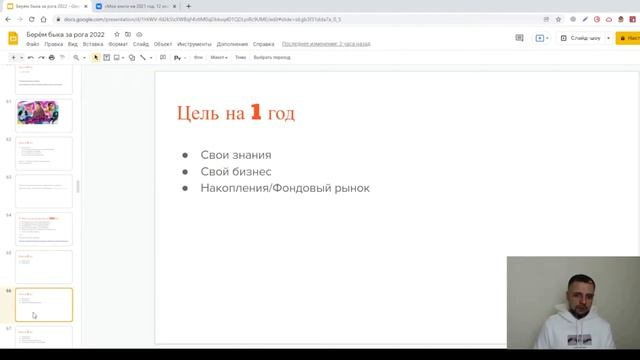Star the presentation title
640x360 pixels.
pyautogui.click(x=117, y=34)
